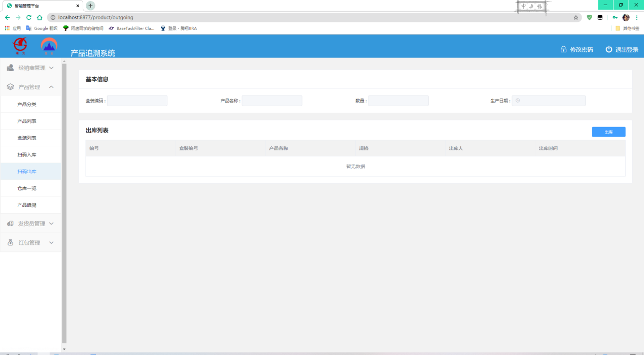Click the lock icon for 修改密码
Viewport: 644px width, 355px height.
pyautogui.click(x=563, y=49)
